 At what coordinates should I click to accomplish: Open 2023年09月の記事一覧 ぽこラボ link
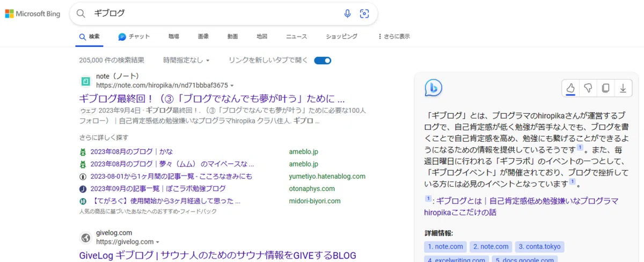pyautogui.click(x=158, y=189)
